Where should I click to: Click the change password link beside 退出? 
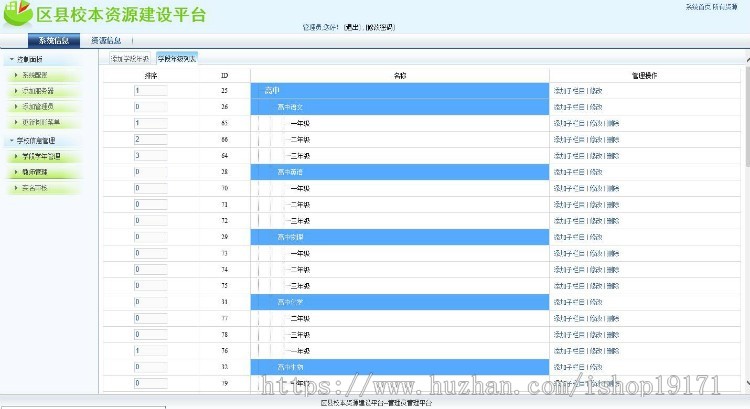point(380,28)
